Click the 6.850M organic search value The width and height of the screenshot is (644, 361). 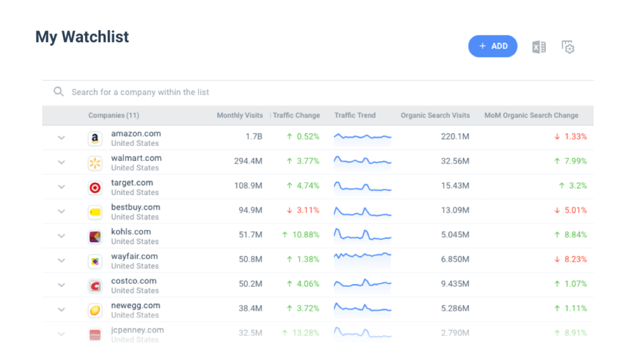tap(455, 260)
